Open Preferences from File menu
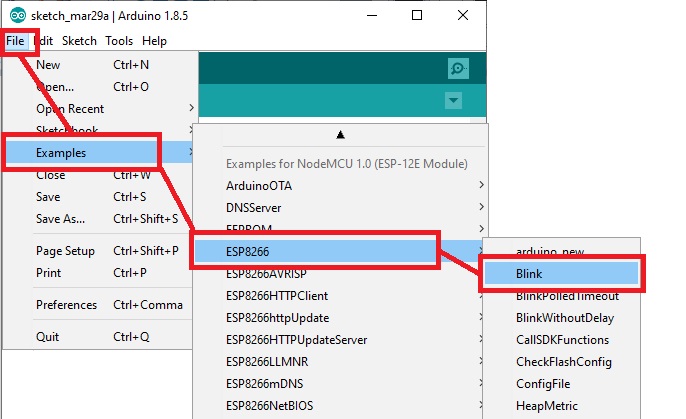The height and width of the screenshot is (419, 686). [x=98, y=305]
